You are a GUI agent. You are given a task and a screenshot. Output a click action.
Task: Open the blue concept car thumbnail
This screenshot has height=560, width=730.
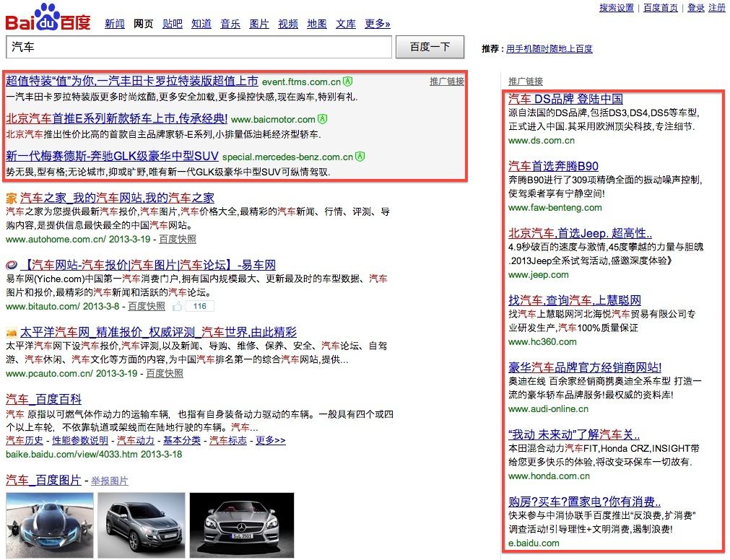(x=50, y=525)
